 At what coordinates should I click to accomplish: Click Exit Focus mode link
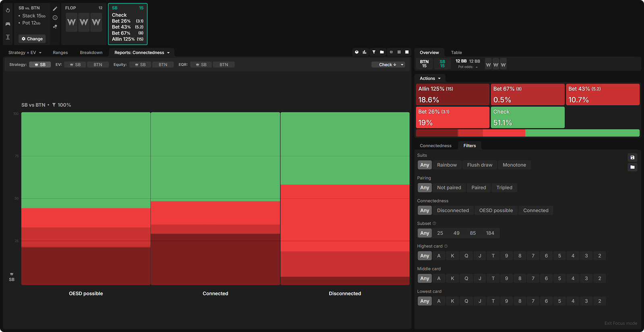(620, 323)
